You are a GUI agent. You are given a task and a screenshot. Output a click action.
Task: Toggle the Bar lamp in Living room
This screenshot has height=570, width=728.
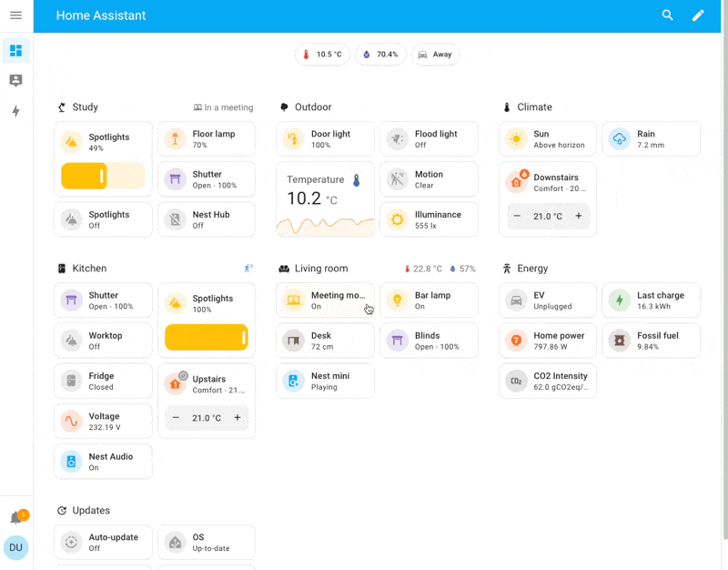427,300
